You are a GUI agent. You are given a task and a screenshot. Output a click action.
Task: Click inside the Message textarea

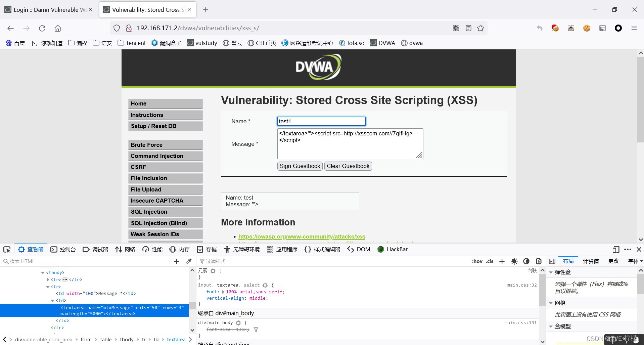coord(350,144)
